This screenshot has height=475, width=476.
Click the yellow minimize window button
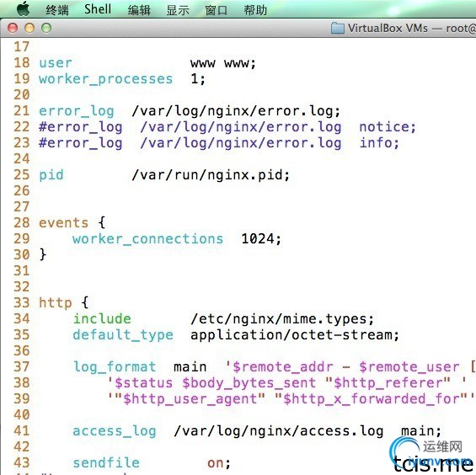(29, 28)
